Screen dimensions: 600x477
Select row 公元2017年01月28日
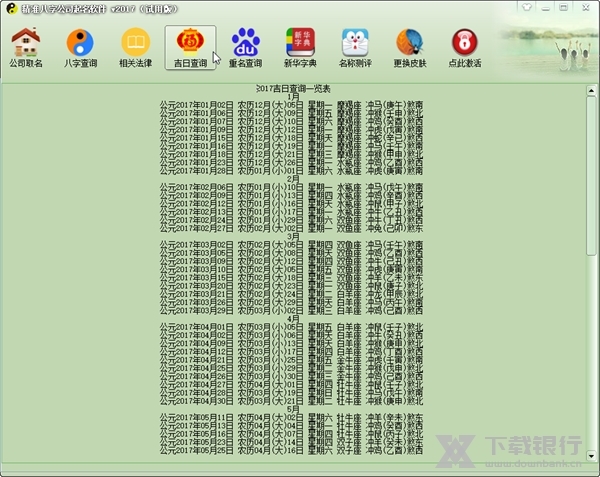(x=291, y=171)
